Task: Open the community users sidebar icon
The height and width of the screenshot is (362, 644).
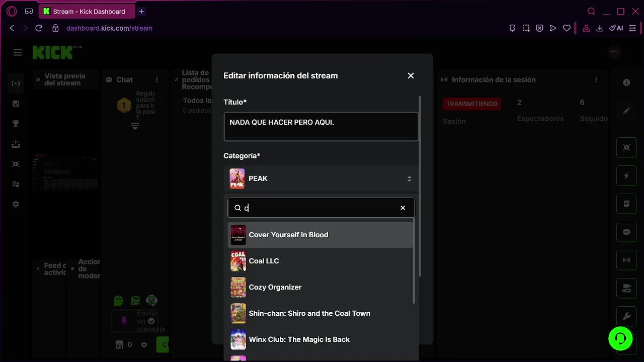Action: pyautogui.click(x=16, y=184)
